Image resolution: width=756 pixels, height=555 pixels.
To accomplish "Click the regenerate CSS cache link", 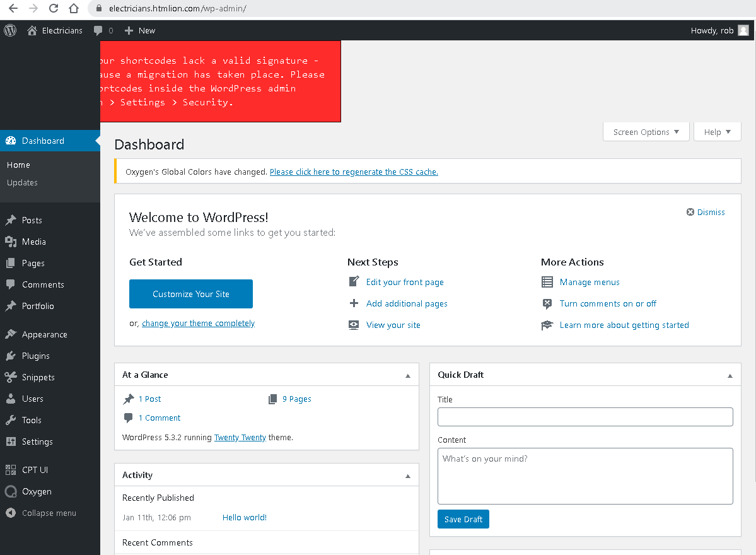I will point(354,171).
